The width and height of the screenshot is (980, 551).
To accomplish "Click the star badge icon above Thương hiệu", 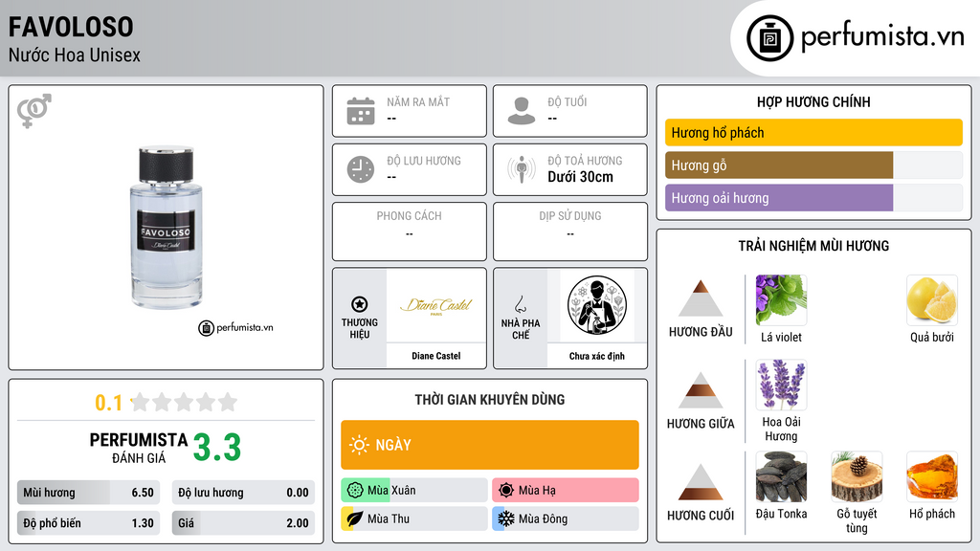I will coord(360,304).
